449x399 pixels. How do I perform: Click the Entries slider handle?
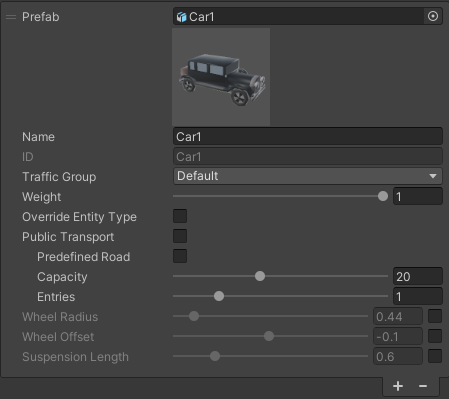click(219, 296)
